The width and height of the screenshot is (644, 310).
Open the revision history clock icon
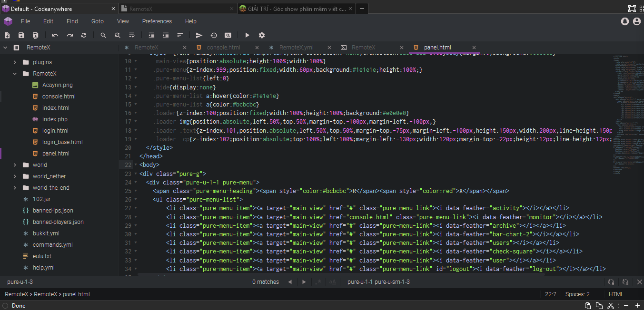214,35
